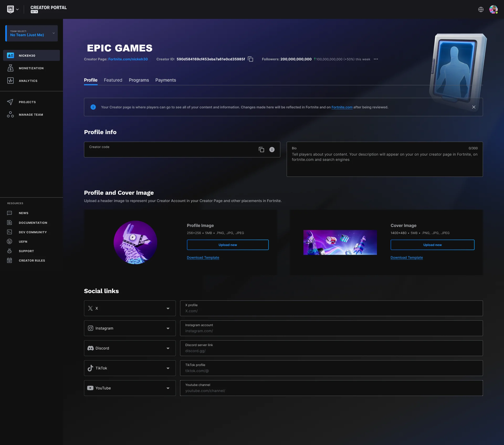
Task: Download Template for the Cover Image
Action: tap(407, 257)
